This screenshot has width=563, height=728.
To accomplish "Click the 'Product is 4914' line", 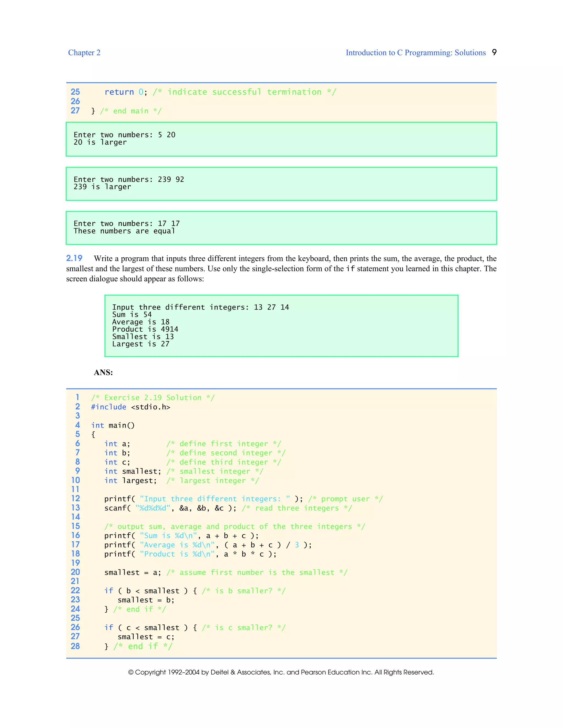I will pos(145,329).
